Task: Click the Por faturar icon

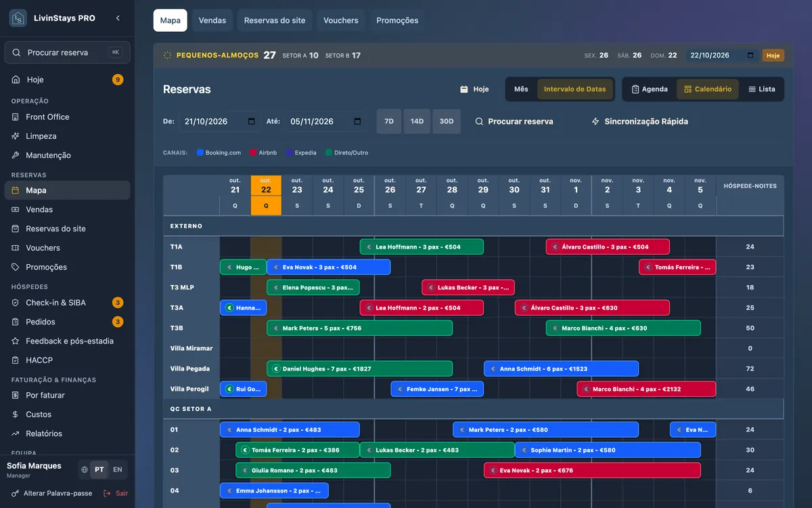Action: click(x=16, y=395)
